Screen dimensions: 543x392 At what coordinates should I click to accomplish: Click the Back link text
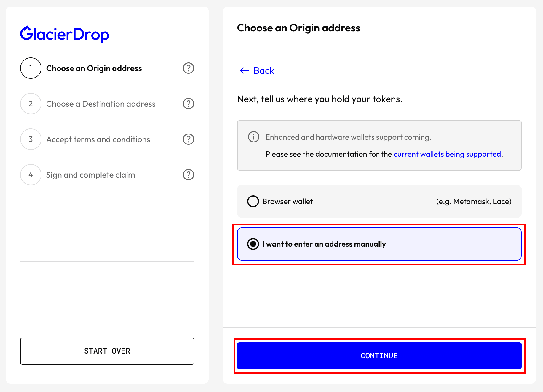tap(264, 70)
